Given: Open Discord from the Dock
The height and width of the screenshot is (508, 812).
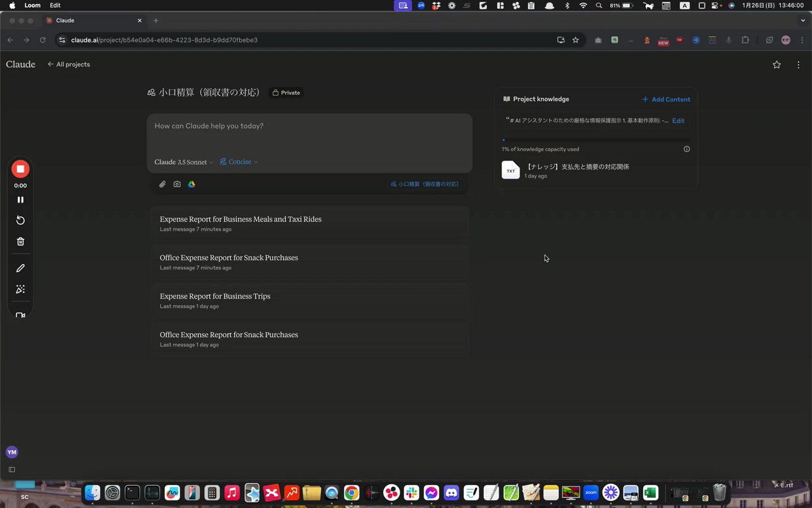Looking at the screenshot, I should [452, 492].
